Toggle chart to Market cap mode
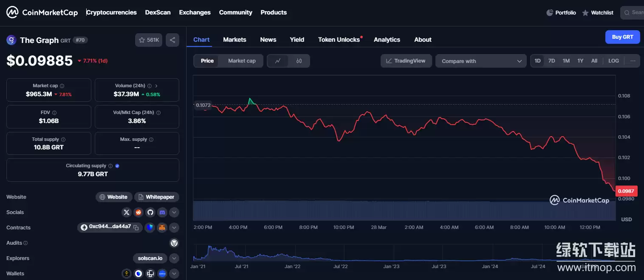The height and width of the screenshot is (280, 644). [242, 61]
